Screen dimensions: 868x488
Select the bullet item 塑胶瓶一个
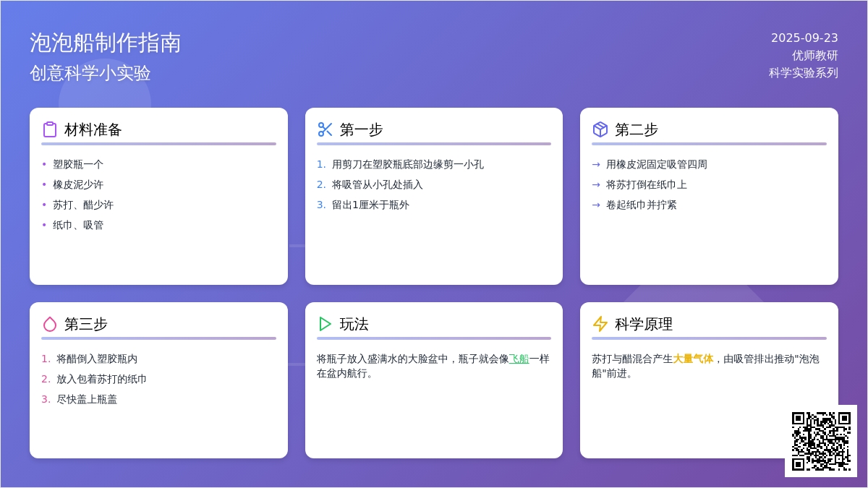(x=78, y=164)
